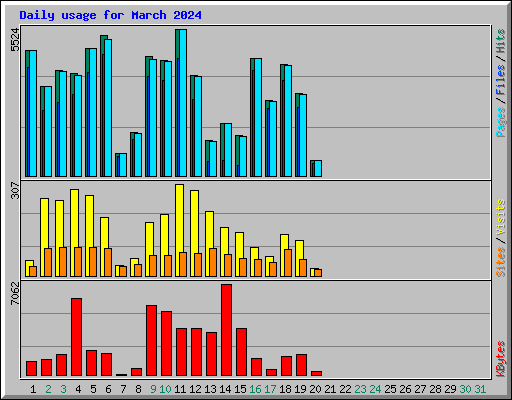Click the red KBytes bar for day 1
The image size is (512, 400).
31,369
